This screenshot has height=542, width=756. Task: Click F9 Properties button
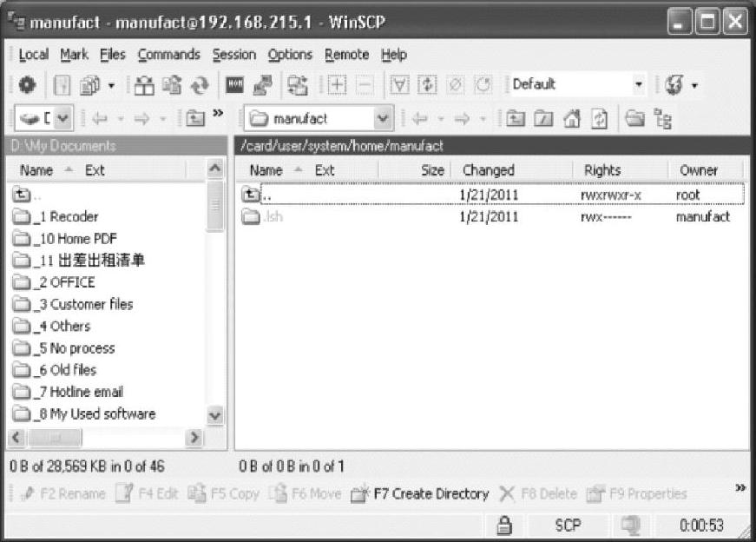point(636,493)
